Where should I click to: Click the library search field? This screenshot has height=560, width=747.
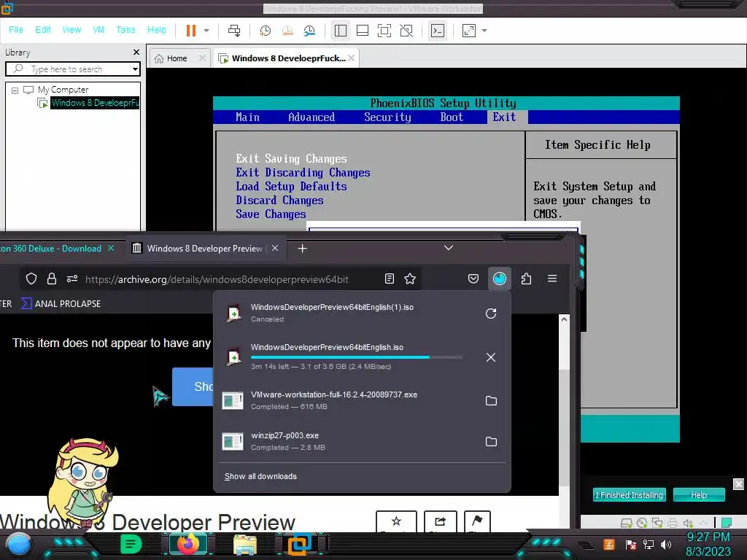pos(71,69)
